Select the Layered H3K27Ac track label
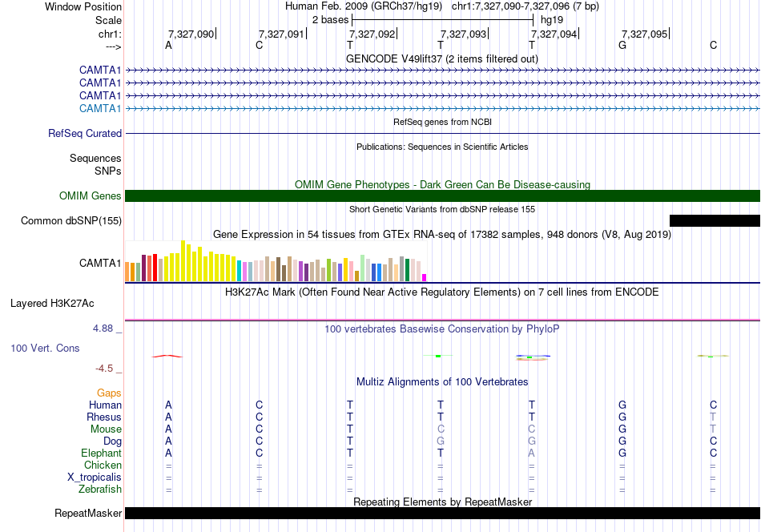761x532 pixels. click(x=52, y=304)
